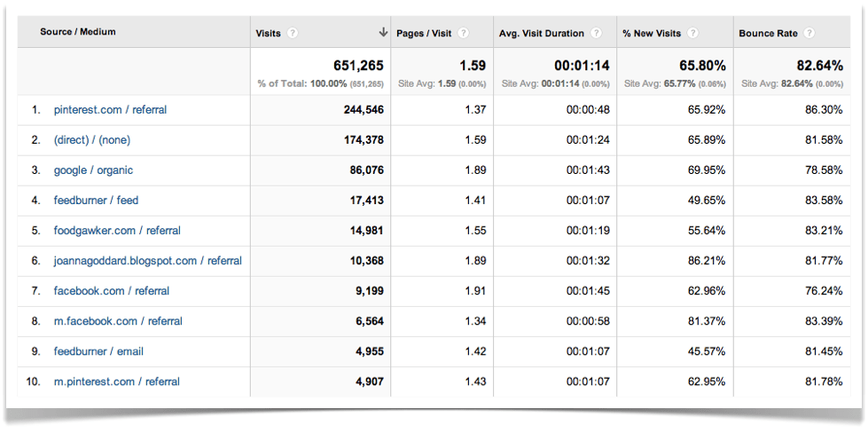
Task: Open help icon for Avg. Visit Duration
Action: (597, 34)
